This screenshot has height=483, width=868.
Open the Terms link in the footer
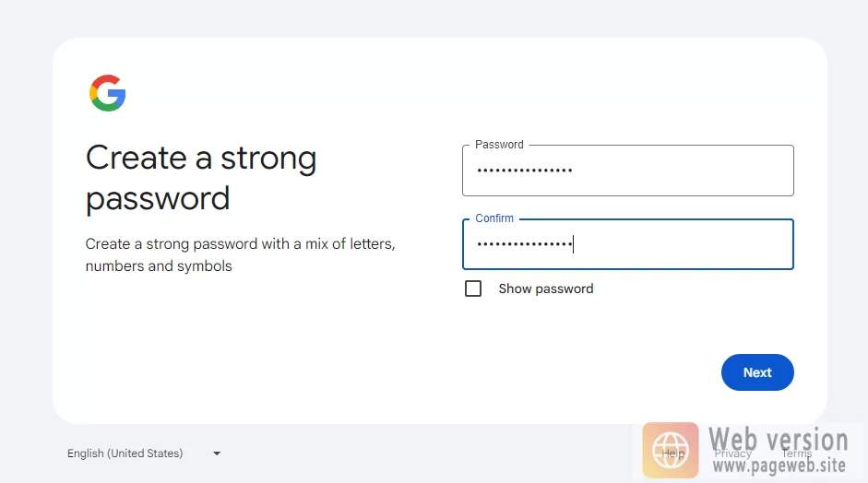click(797, 454)
